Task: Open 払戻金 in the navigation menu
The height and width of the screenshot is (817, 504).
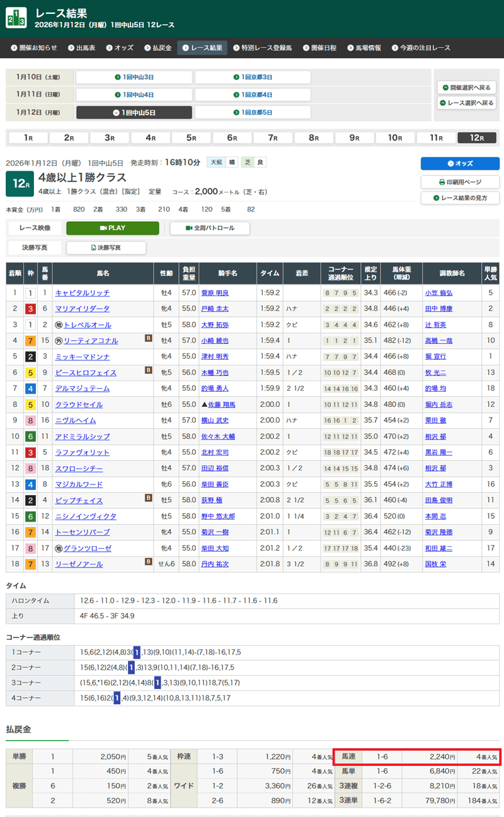Action: (x=157, y=48)
